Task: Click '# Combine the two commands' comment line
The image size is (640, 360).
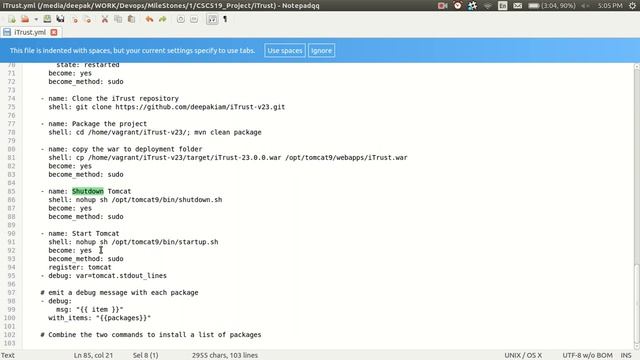Action: [151, 335]
